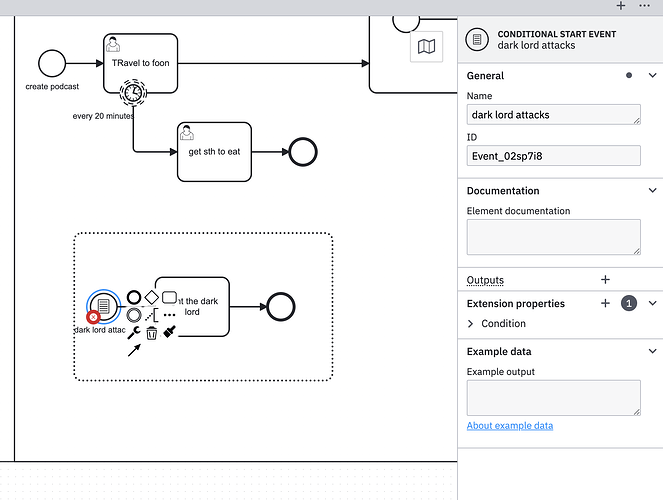Collapse the Example data section
Viewport: 663px width, 500px height.
tap(652, 352)
